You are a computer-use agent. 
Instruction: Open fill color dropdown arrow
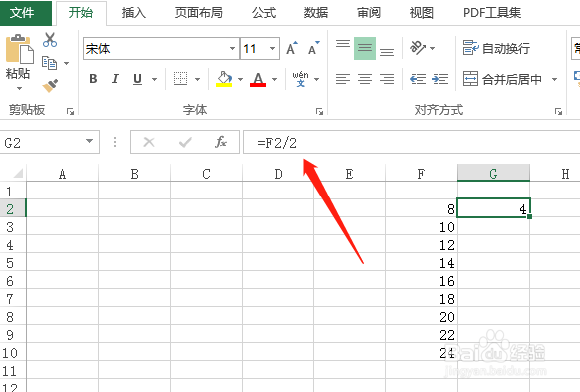240,79
